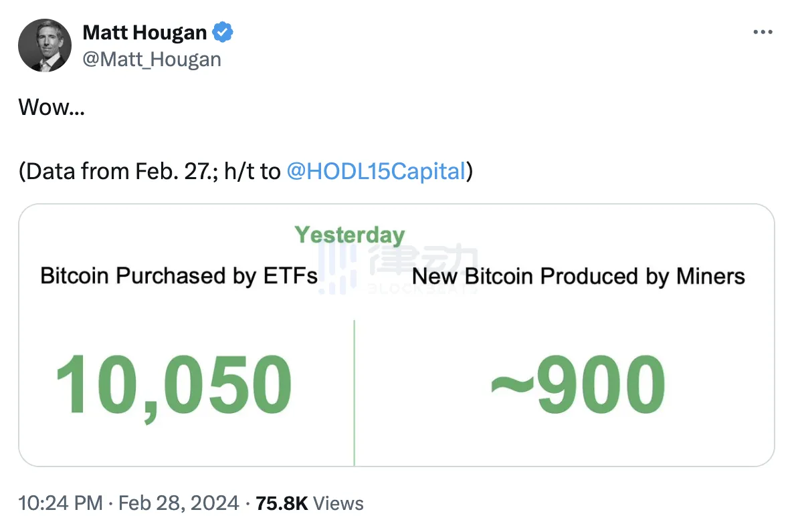Screen dimensions: 796x532
Task: Click the Feb 28, 2024 date
Action: click(179, 503)
